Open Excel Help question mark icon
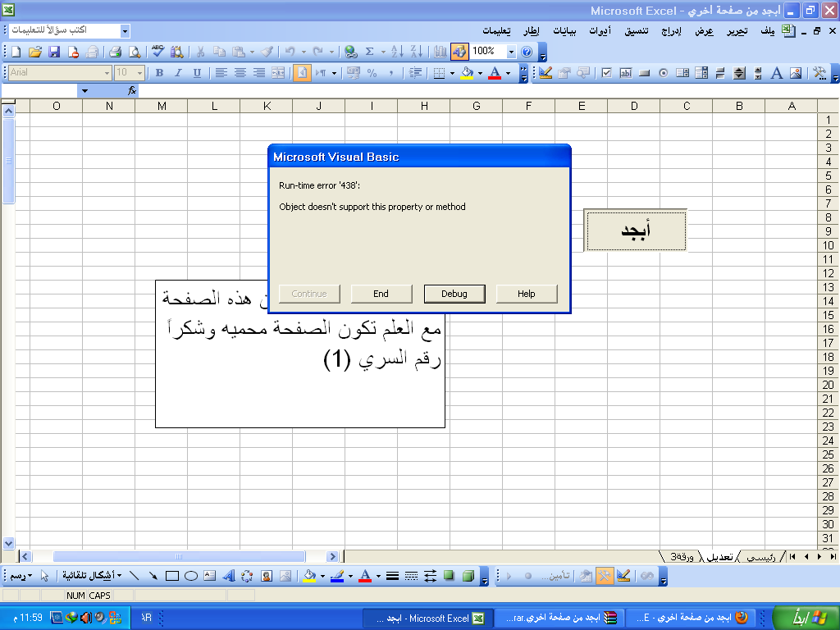840x630 pixels. tap(527, 52)
